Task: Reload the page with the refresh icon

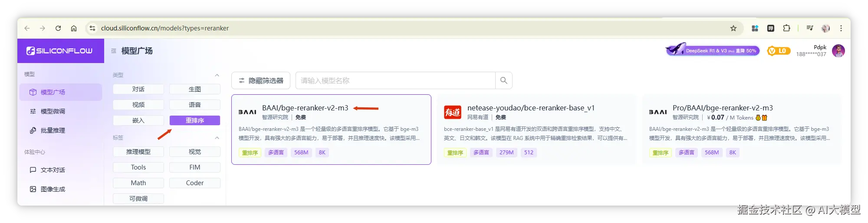Action: pos(58,28)
